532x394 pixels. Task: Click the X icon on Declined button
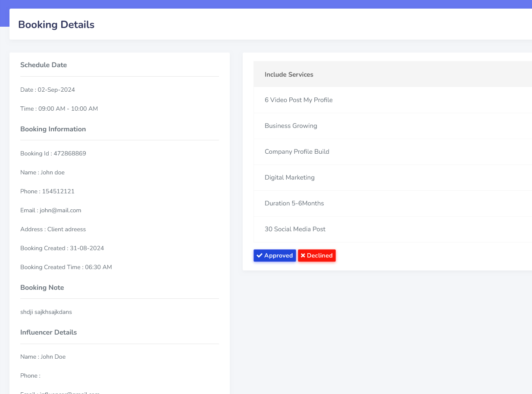coord(303,256)
